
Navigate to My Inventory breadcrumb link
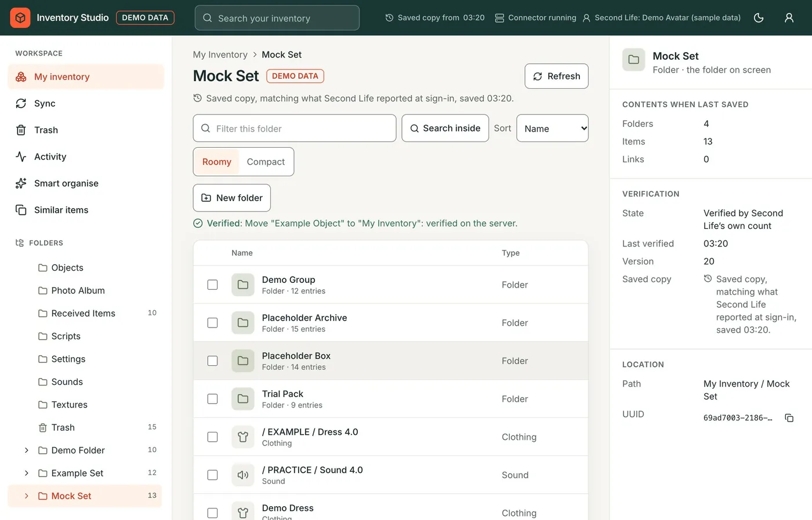(x=220, y=54)
